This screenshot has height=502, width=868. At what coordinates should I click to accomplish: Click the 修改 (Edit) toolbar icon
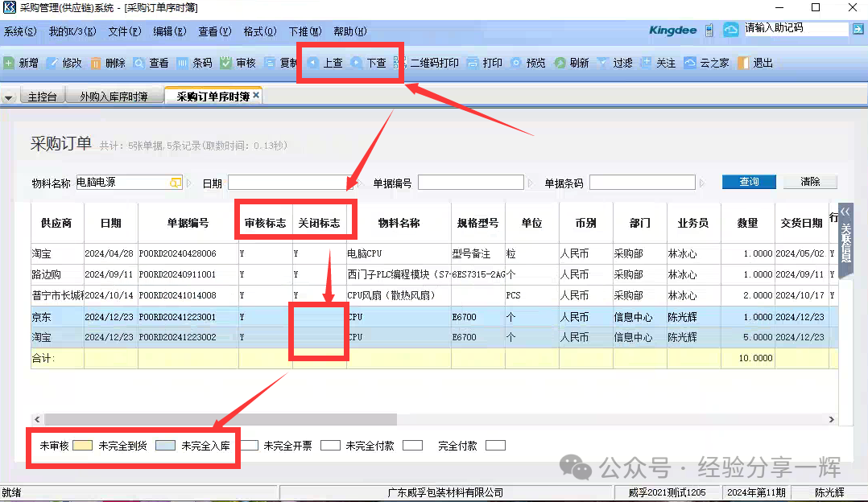(x=52, y=63)
